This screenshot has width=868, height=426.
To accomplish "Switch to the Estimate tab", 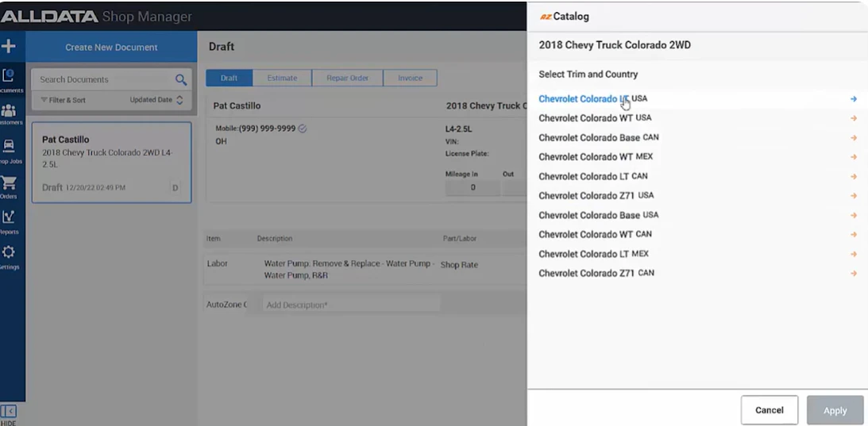I will pos(283,78).
